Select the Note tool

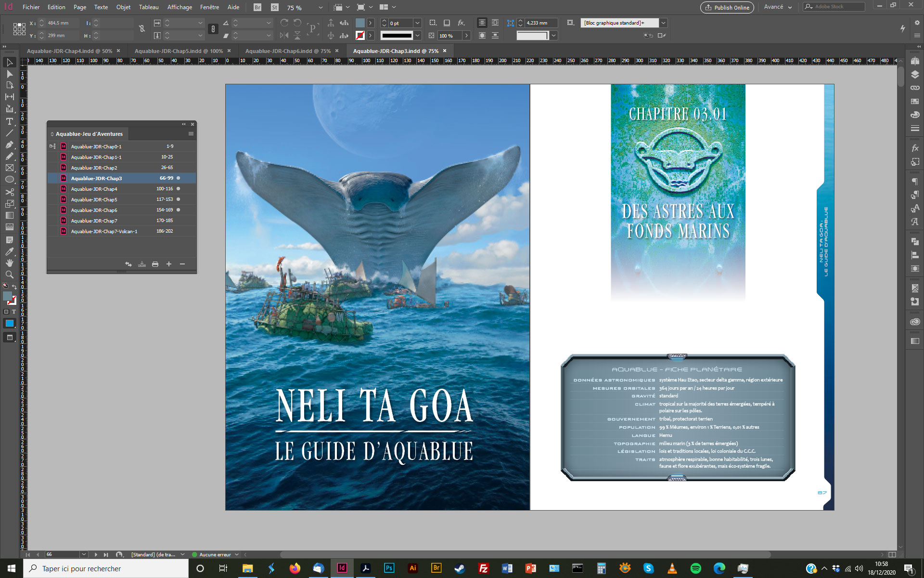[9, 239]
